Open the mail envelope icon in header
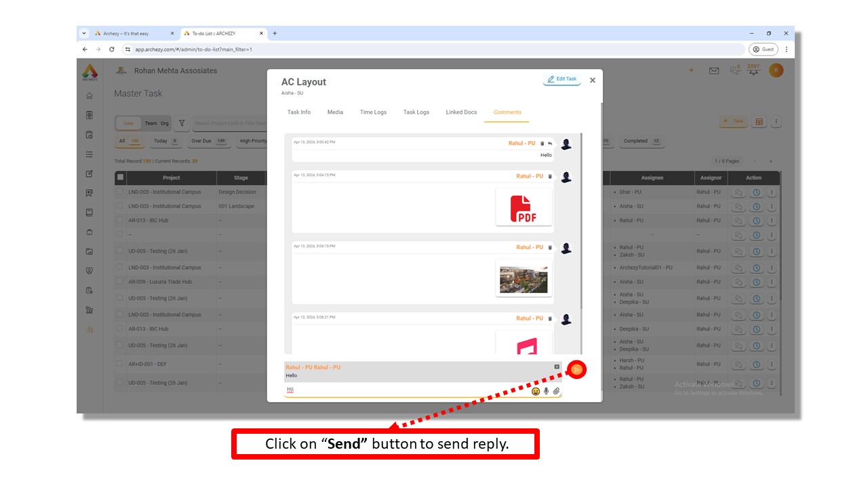The image size is (868, 488). coord(714,70)
